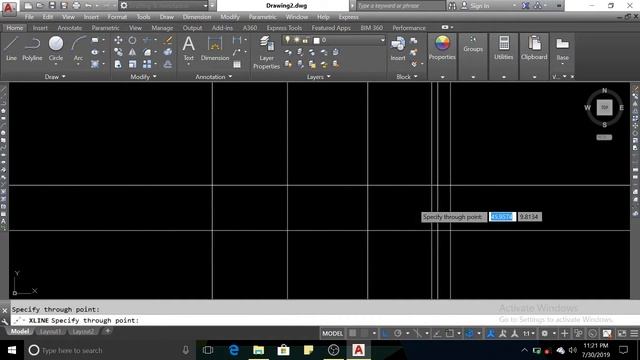
Task: Click the Leader icon in Annotation panel
Action: 236,52
